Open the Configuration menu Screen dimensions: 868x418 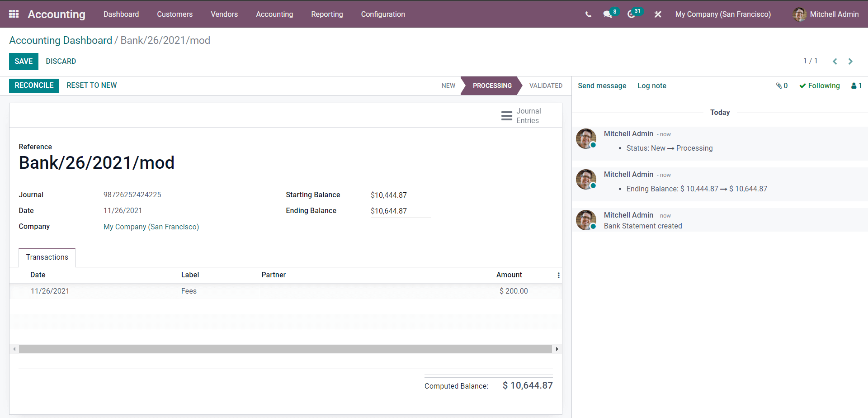click(383, 14)
